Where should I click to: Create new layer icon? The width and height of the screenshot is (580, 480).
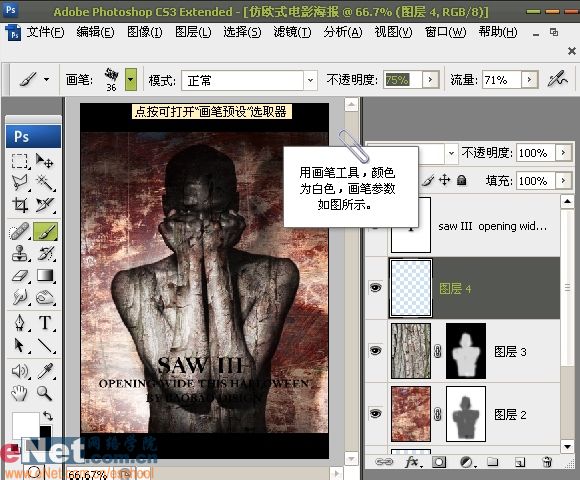(520, 462)
